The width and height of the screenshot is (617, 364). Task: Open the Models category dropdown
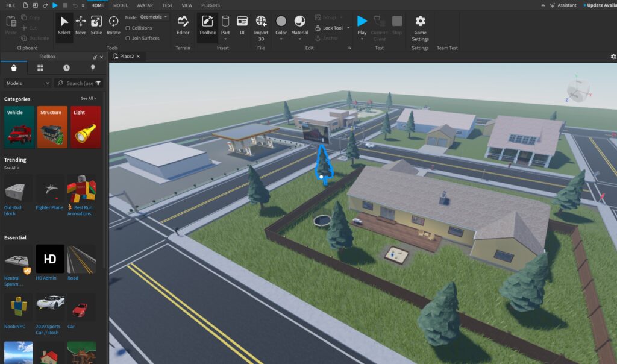point(28,83)
